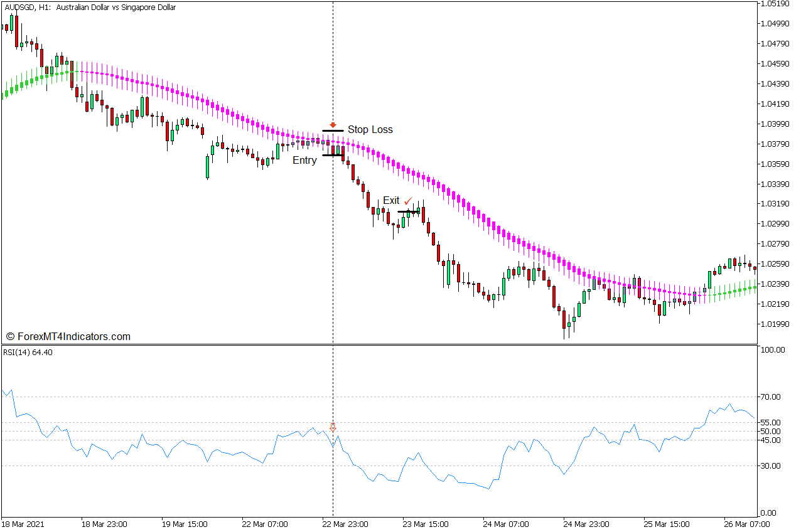Click the 24 Mar 07:00 time label
The image size is (801, 532).
pyautogui.click(x=505, y=524)
